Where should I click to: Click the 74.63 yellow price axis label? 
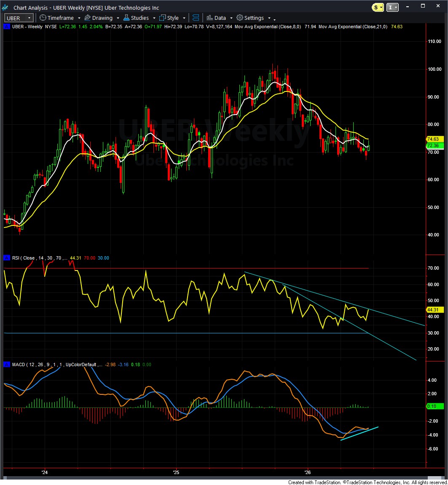pyautogui.click(x=435, y=139)
